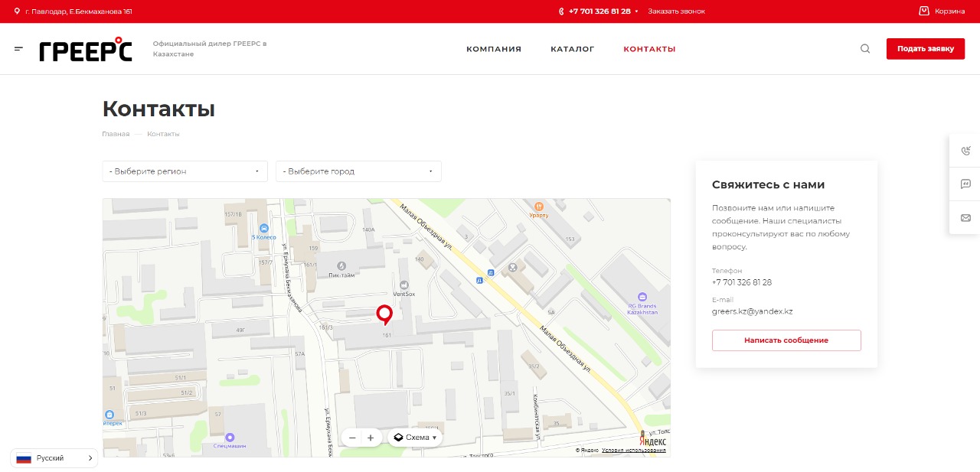Zoom in the map with plus button
The height and width of the screenshot is (472, 980).
(x=371, y=438)
